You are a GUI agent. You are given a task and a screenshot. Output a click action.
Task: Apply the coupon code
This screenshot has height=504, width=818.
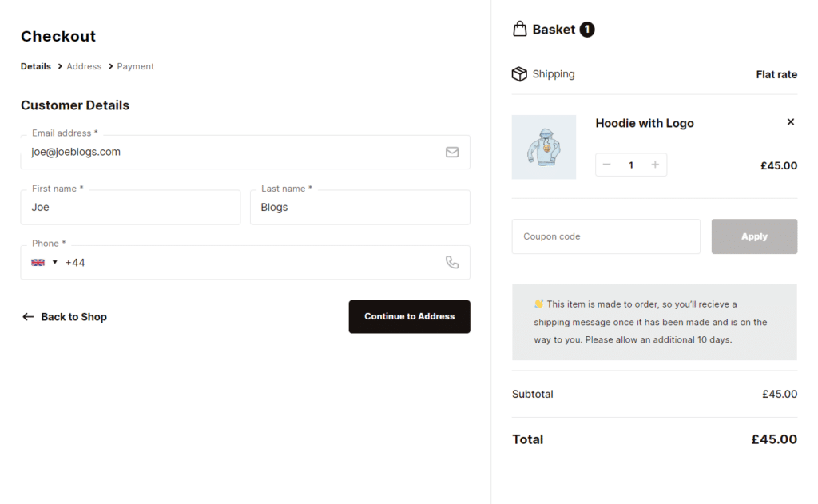coord(753,236)
